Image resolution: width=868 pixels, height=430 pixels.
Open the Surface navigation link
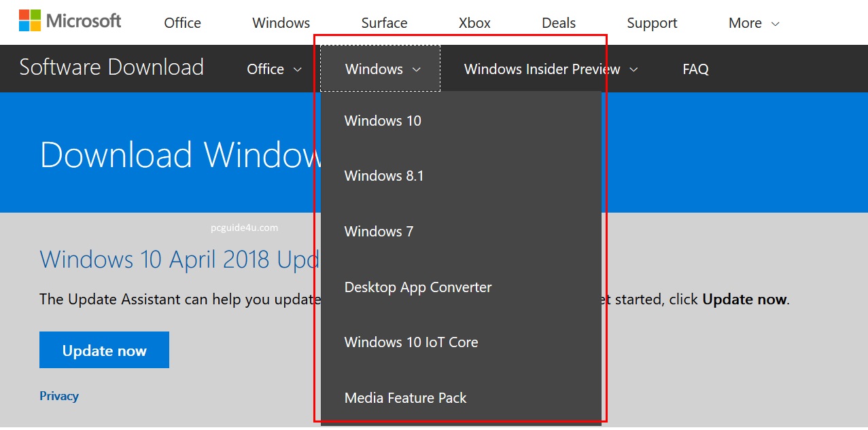pyautogui.click(x=384, y=23)
